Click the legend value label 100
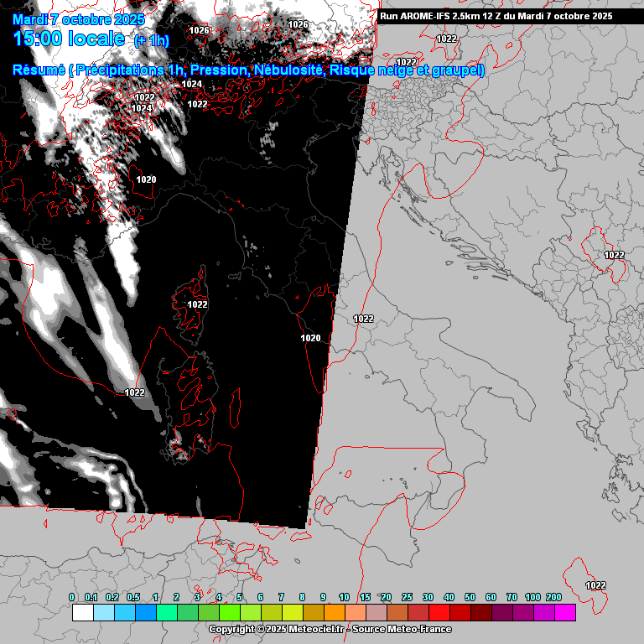Screen dimensions: 644x644 [532, 597]
